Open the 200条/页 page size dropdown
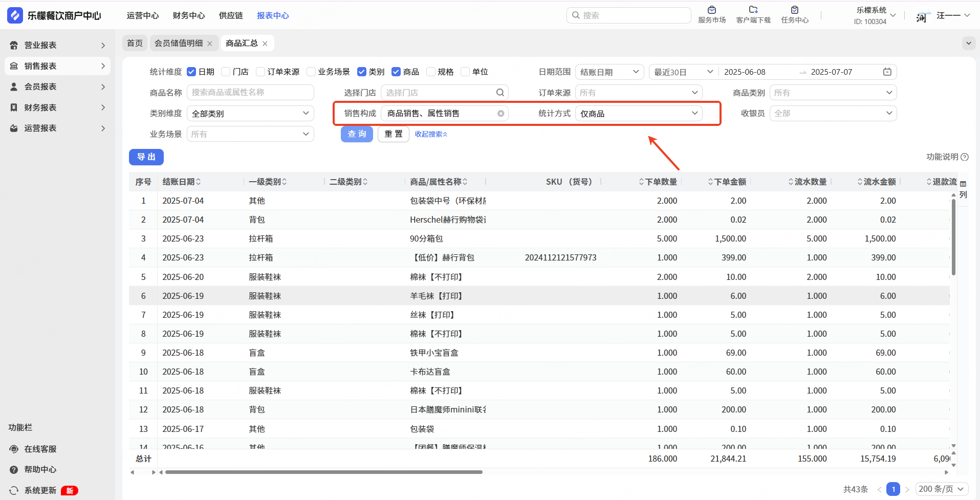Image resolution: width=980 pixels, height=500 pixels. [x=942, y=489]
